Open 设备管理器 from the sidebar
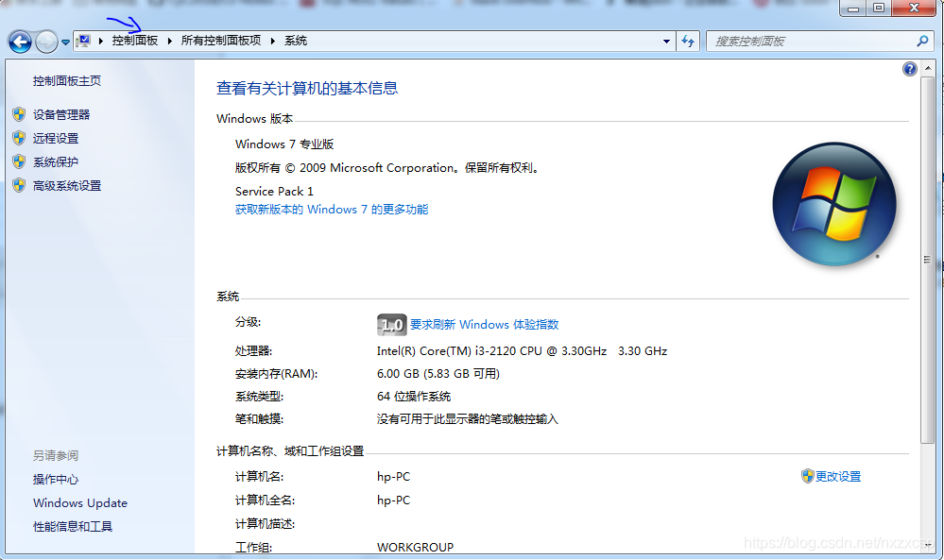Image resolution: width=944 pixels, height=560 pixels. tap(62, 114)
